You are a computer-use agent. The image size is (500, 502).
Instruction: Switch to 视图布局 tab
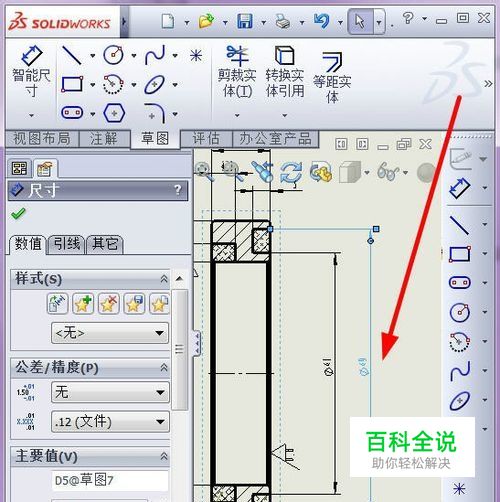42,139
